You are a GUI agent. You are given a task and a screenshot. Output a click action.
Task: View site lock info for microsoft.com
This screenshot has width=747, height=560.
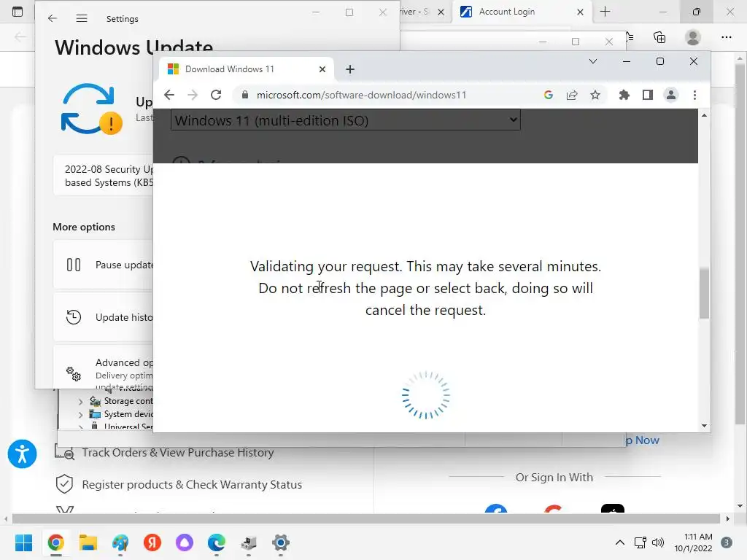point(245,95)
